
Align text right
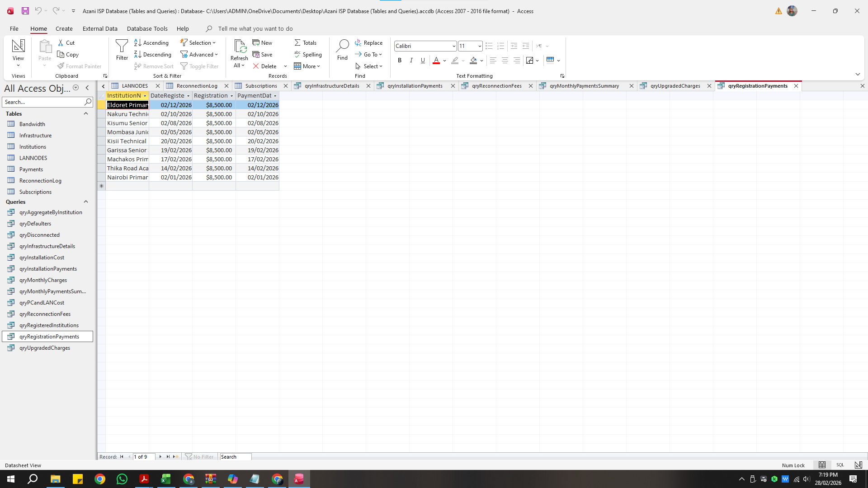[x=517, y=60]
